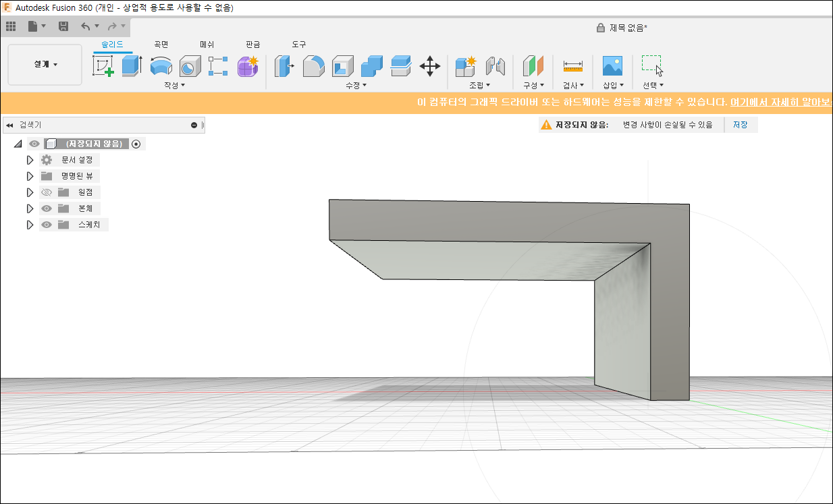This screenshot has width=833, height=504.
Task: Switch to the 판금 tab
Action: pos(253,44)
